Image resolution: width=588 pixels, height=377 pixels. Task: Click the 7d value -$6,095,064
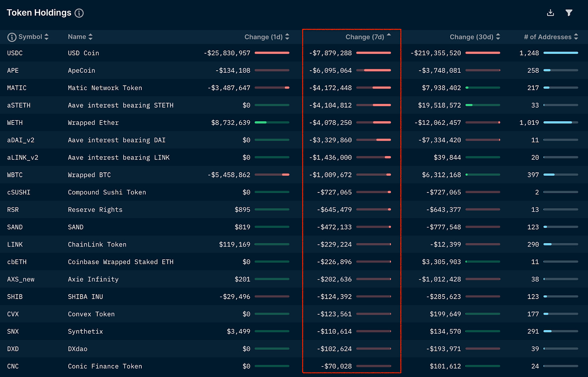(x=330, y=70)
